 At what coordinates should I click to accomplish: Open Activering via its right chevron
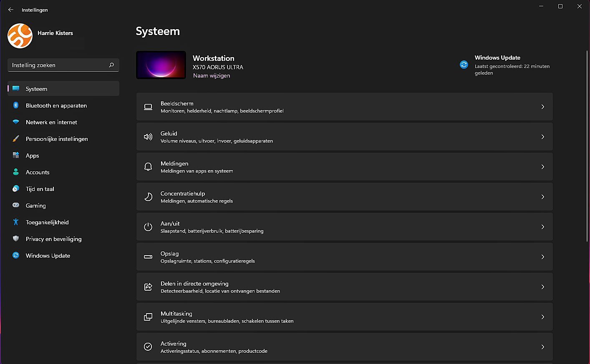(543, 347)
